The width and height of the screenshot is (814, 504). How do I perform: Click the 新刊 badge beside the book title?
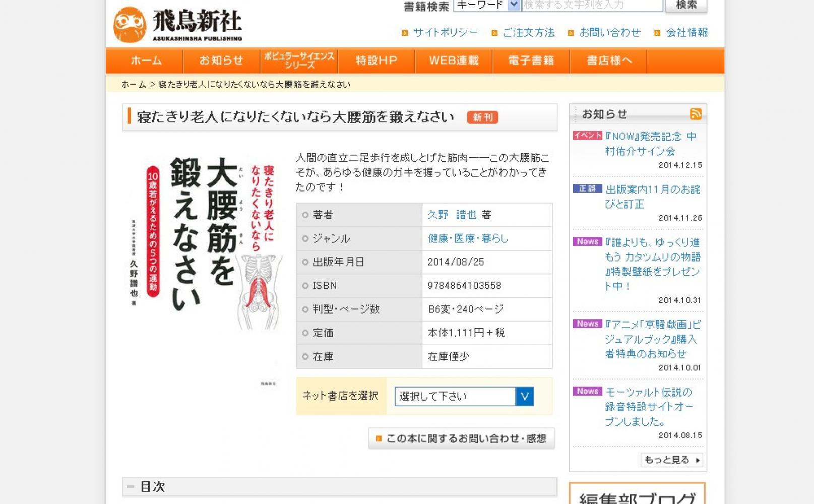point(482,117)
